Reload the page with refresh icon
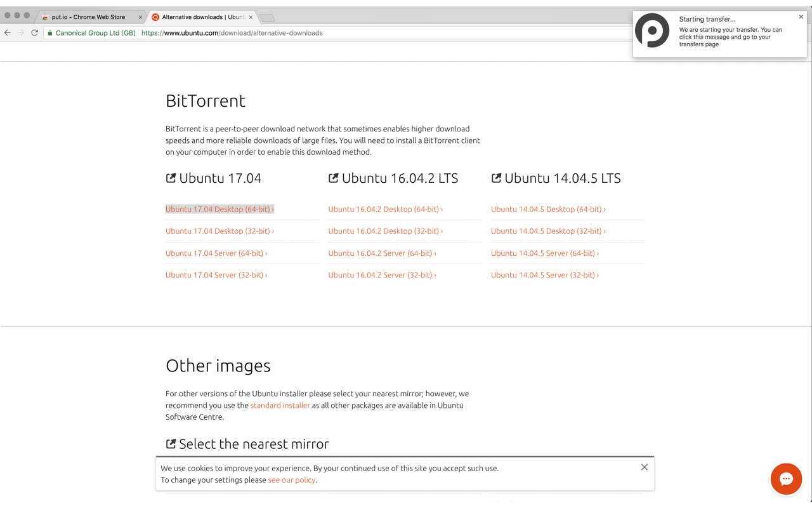The image size is (812, 508). [34, 33]
